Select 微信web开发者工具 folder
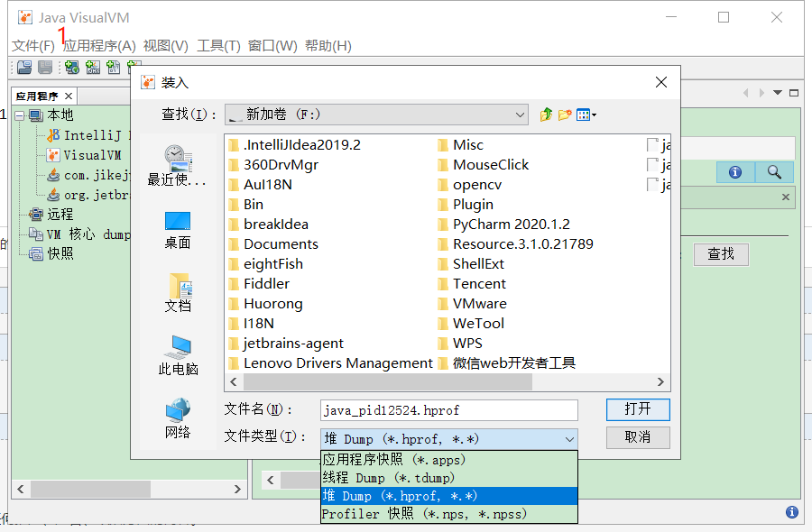 pyautogui.click(x=506, y=363)
